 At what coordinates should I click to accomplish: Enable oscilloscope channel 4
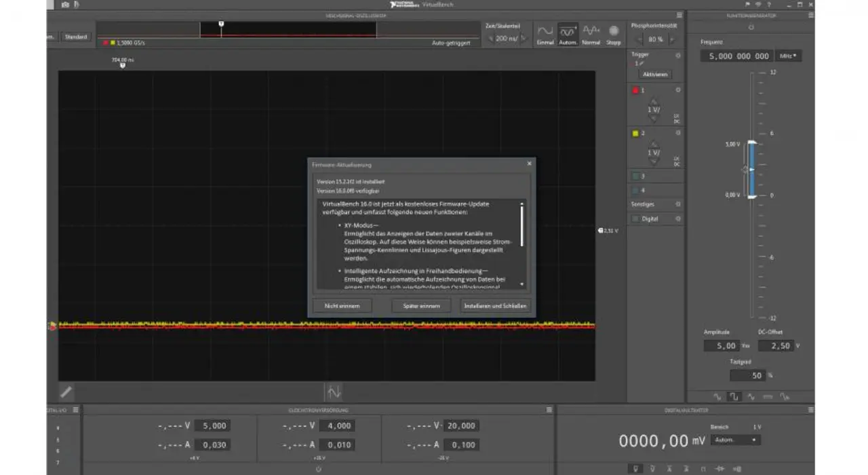click(635, 190)
